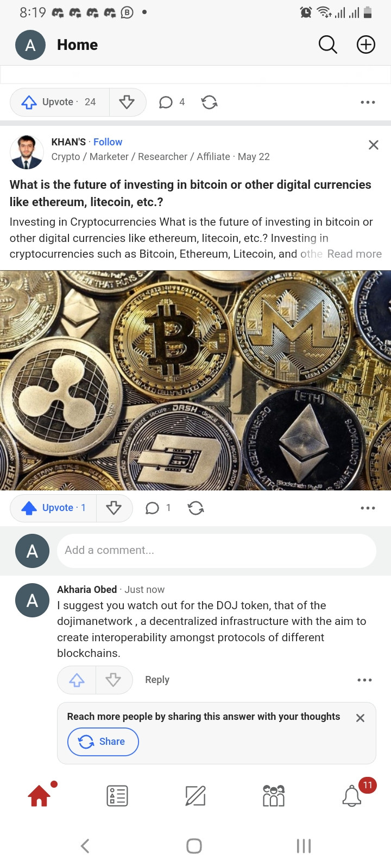Open the search magnifier icon

[327, 44]
